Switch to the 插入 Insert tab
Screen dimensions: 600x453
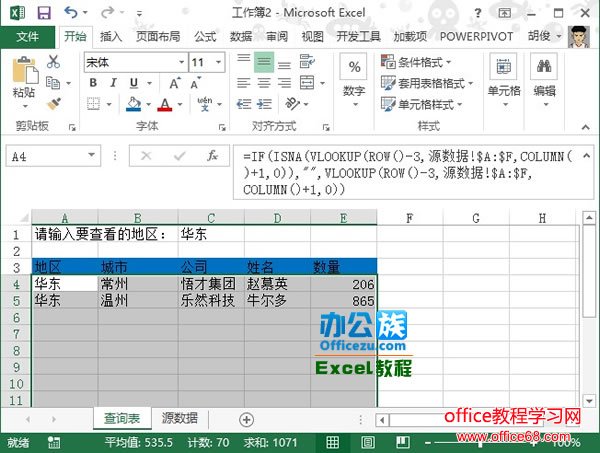(x=111, y=37)
